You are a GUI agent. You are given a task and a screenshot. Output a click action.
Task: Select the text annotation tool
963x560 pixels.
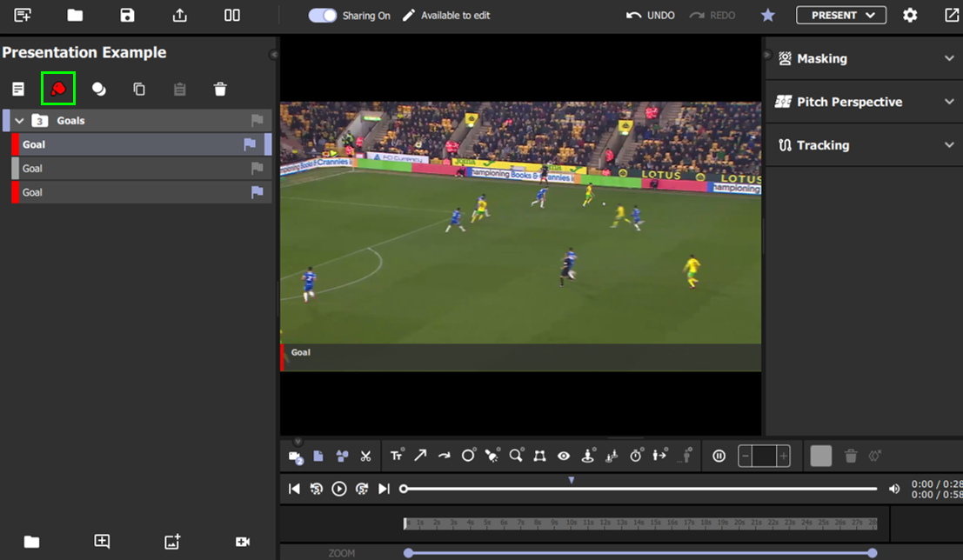point(397,455)
